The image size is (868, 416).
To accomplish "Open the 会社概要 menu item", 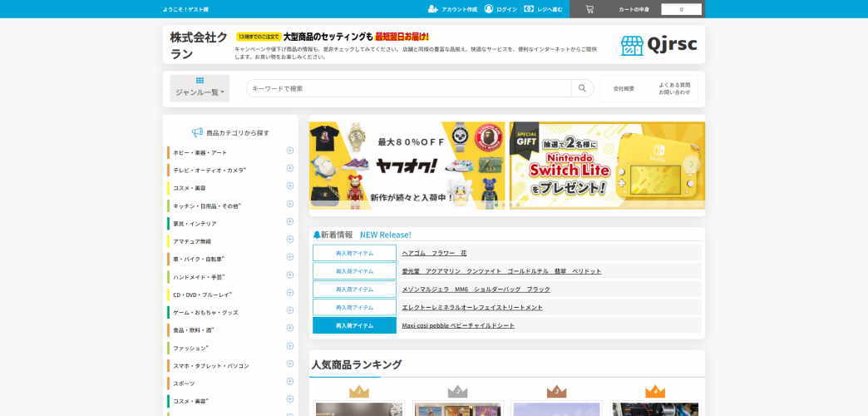I will [x=624, y=88].
